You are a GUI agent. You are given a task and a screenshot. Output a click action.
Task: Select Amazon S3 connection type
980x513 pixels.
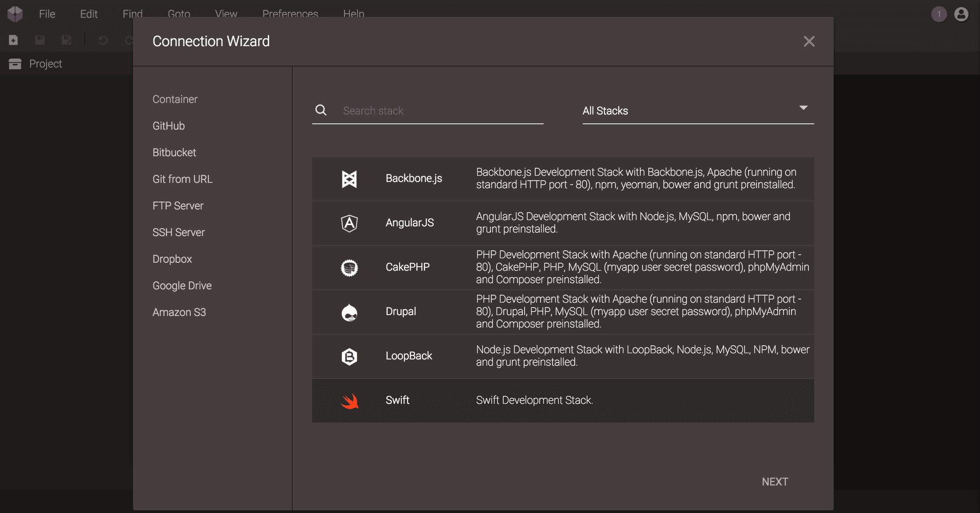pos(179,312)
